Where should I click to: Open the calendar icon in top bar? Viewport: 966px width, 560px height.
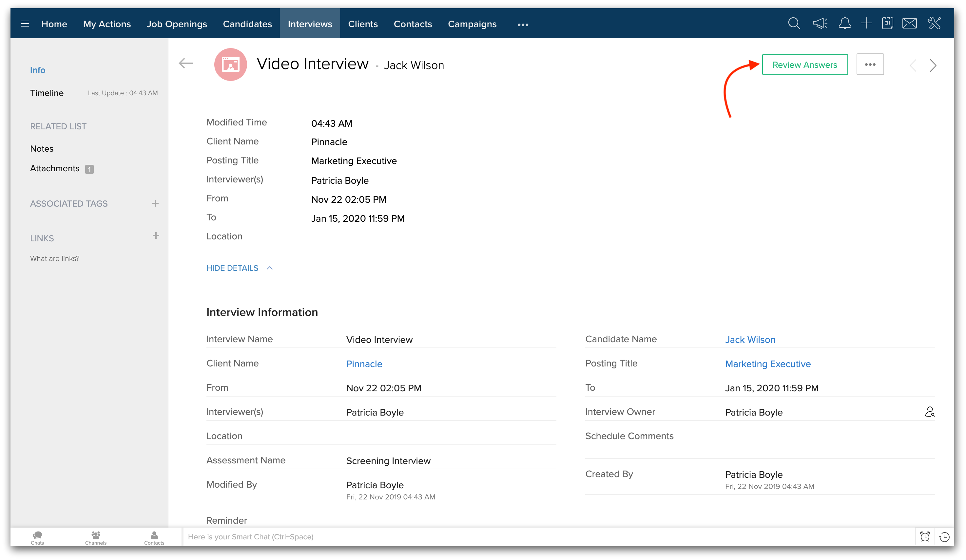coord(887,24)
